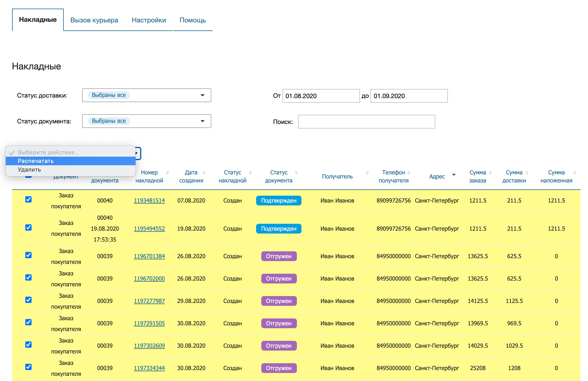Viewport: 588px width, 381px height.
Task: Sort by Телефон получателя column arrows
Action: 409,173
